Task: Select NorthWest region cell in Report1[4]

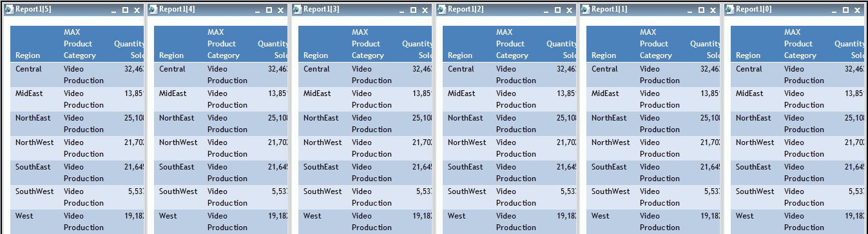Action: 178,142
